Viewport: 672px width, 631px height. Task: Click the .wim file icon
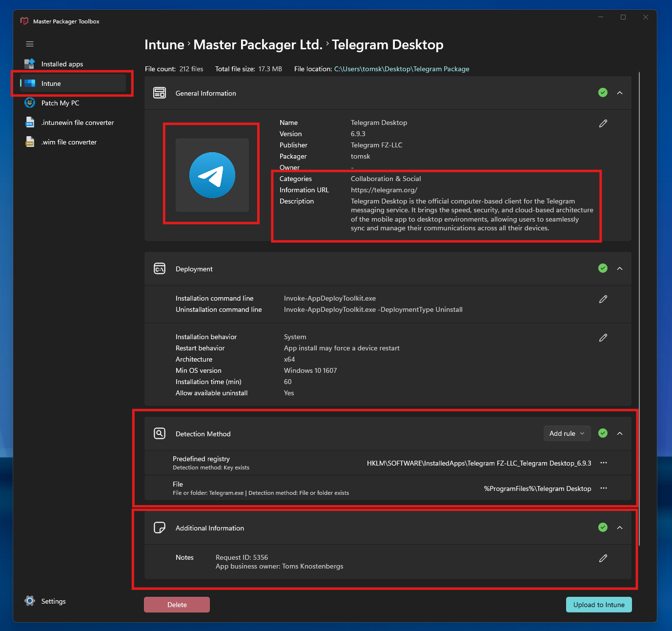30,142
